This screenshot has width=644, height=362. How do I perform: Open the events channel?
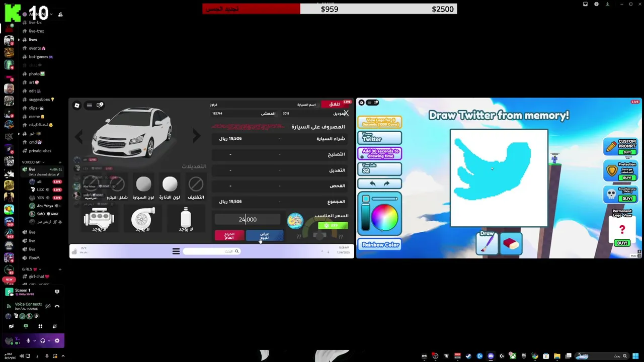coord(37,48)
